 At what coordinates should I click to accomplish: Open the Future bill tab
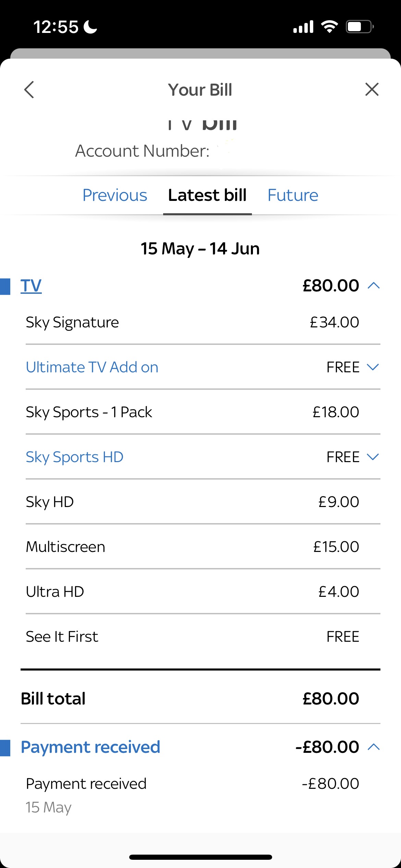293,195
